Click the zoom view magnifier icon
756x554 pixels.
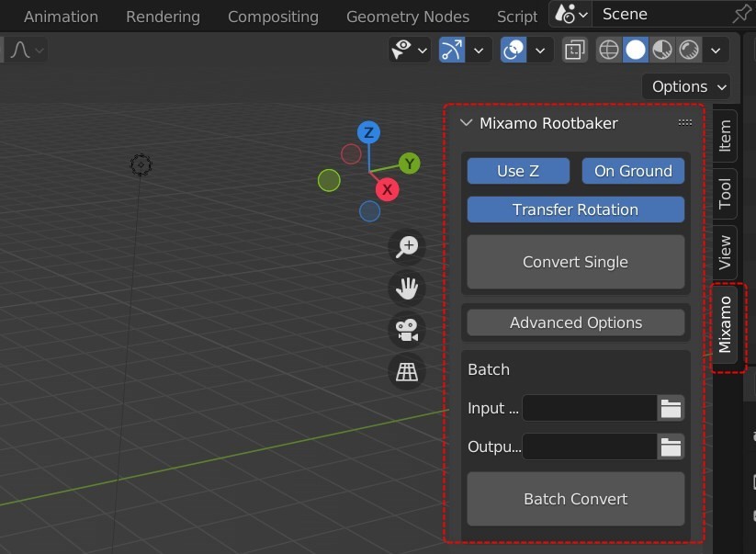(x=407, y=247)
